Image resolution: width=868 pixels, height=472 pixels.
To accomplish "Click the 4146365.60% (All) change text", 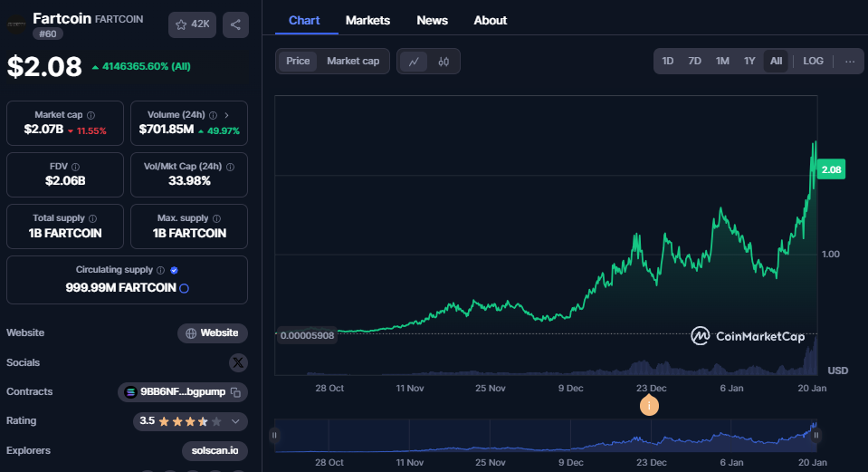I will [x=146, y=66].
